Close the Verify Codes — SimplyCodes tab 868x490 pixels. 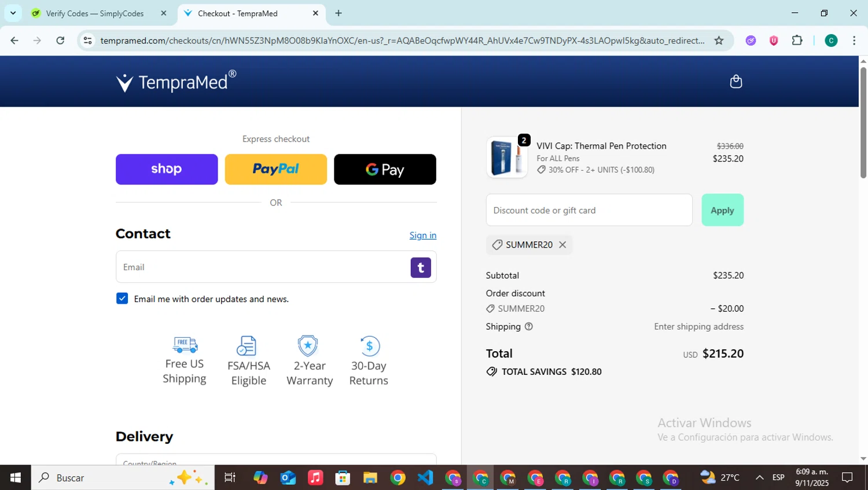point(164,13)
